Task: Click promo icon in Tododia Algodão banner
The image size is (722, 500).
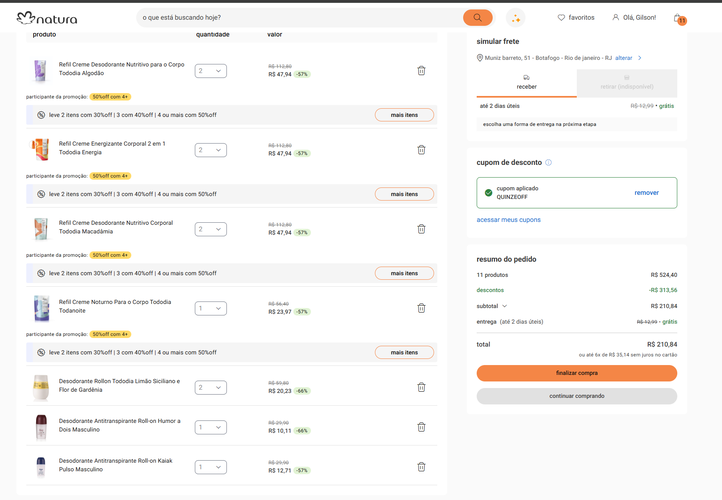Action: (x=41, y=115)
